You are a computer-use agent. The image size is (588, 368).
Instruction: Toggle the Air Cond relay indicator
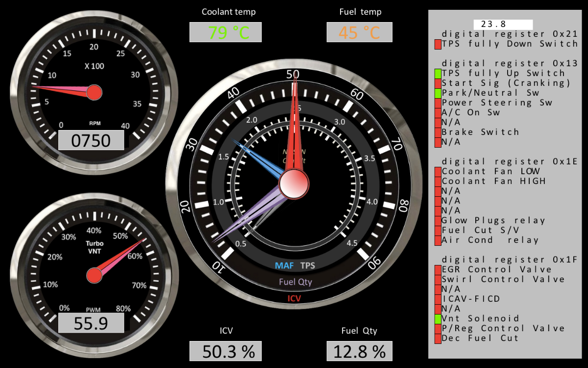point(438,240)
